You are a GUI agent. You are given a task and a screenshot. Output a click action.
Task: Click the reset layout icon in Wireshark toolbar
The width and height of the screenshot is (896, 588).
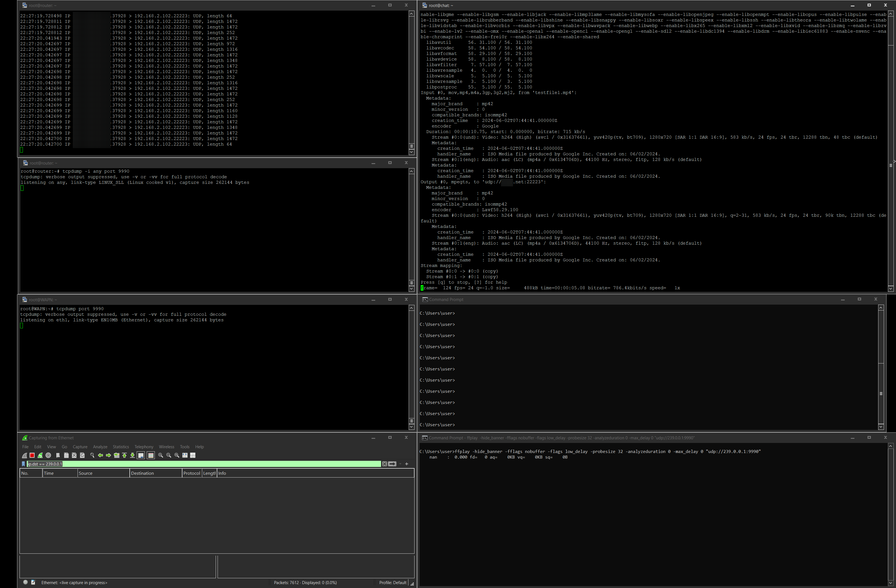(x=193, y=455)
